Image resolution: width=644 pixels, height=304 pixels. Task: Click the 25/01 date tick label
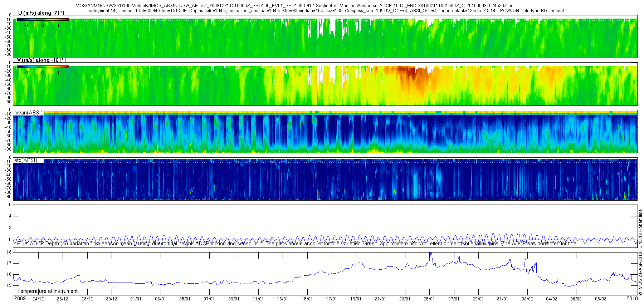click(x=429, y=299)
